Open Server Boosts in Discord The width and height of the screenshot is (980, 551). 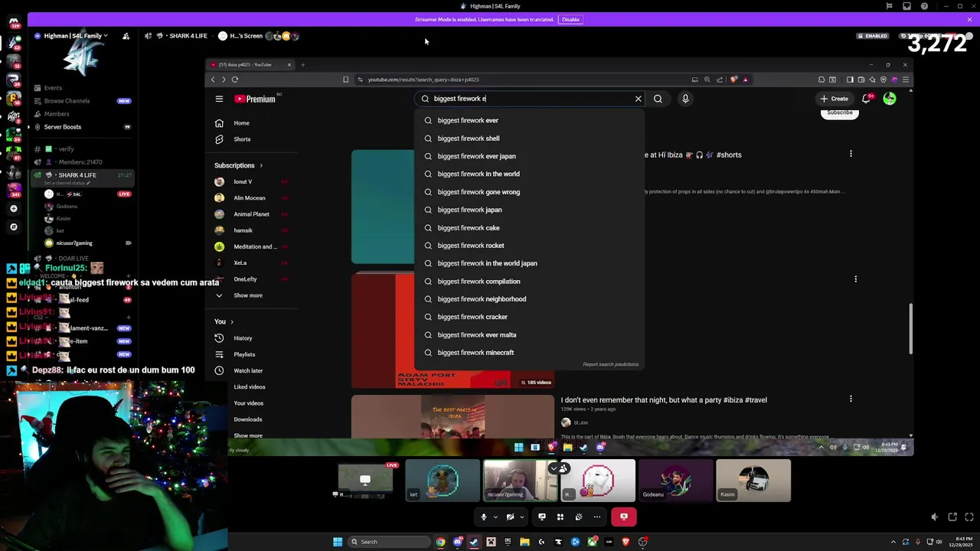pyautogui.click(x=81, y=127)
